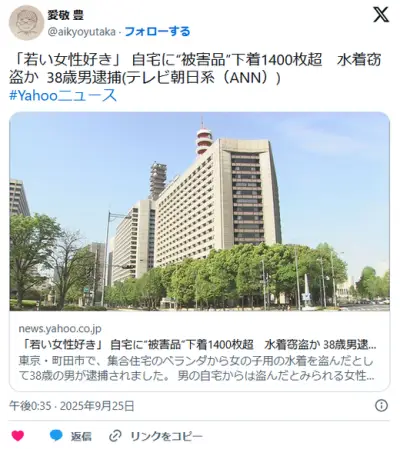Click the リンクをコピー label
The width and height of the screenshot is (400, 449).
(x=166, y=436)
